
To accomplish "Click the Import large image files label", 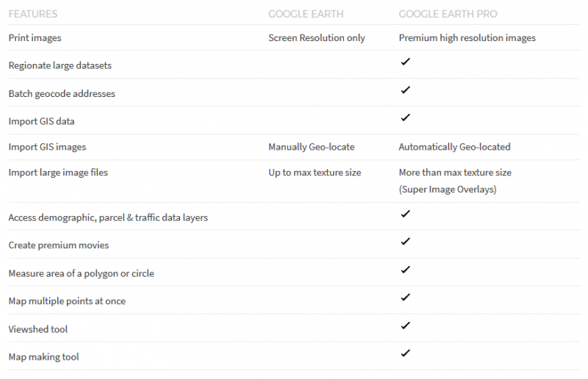I will (58, 173).
